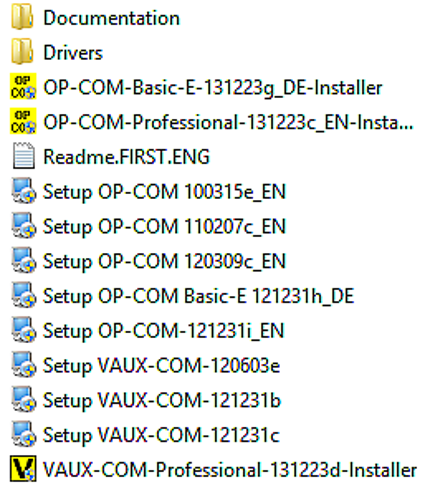
Task: Select the Setup OP-COM 110207c_EN icon
Action: pos(23,226)
